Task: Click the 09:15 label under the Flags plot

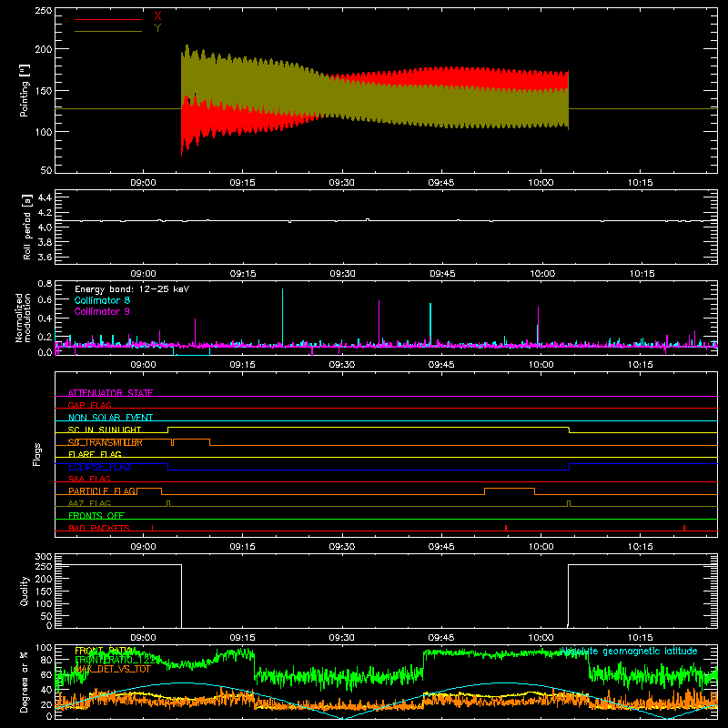Action: point(242,547)
